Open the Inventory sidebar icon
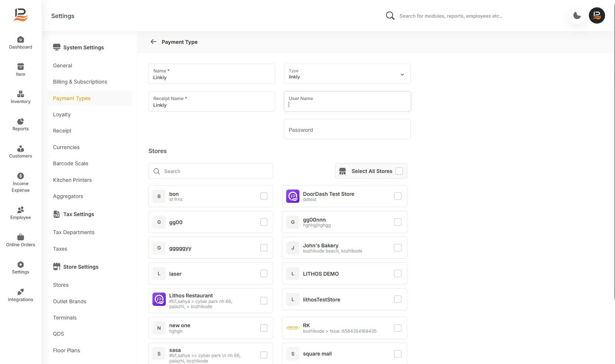This screenshot has height=364, width=615. click(x=21, y=94)
